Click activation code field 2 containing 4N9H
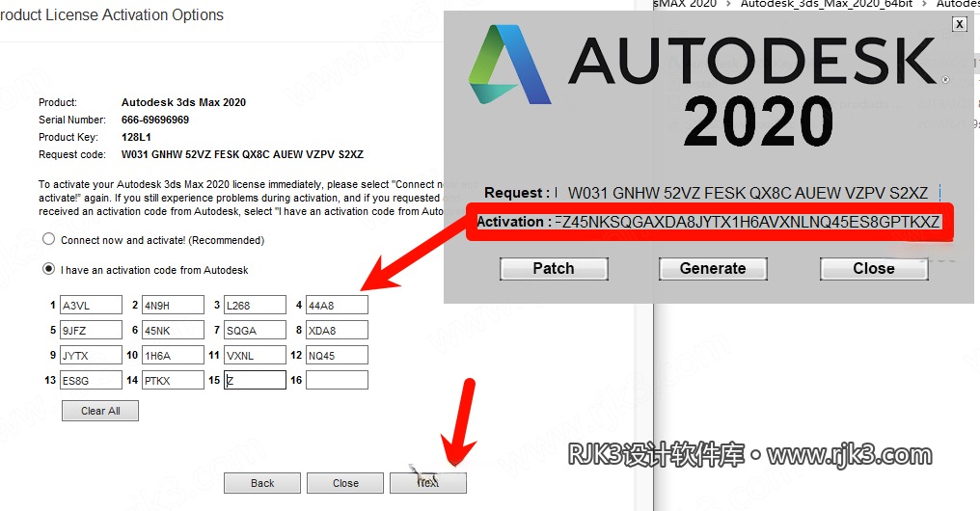The width and height of the screenshot is (980, 511). (x=173, y=305)
